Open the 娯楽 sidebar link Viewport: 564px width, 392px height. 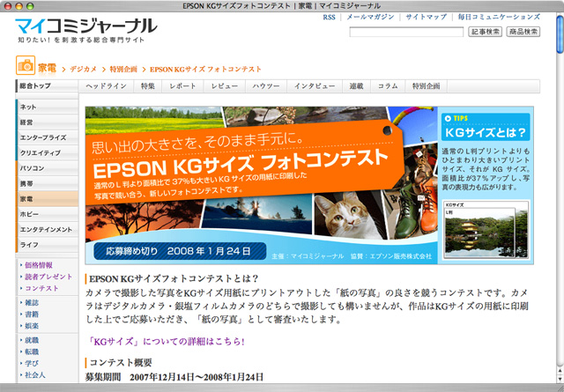[32, 326]
